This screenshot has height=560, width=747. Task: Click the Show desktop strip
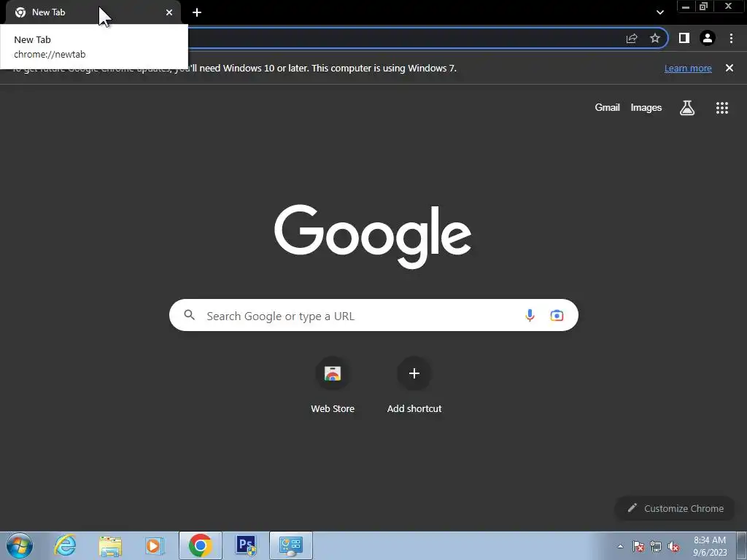741,545
